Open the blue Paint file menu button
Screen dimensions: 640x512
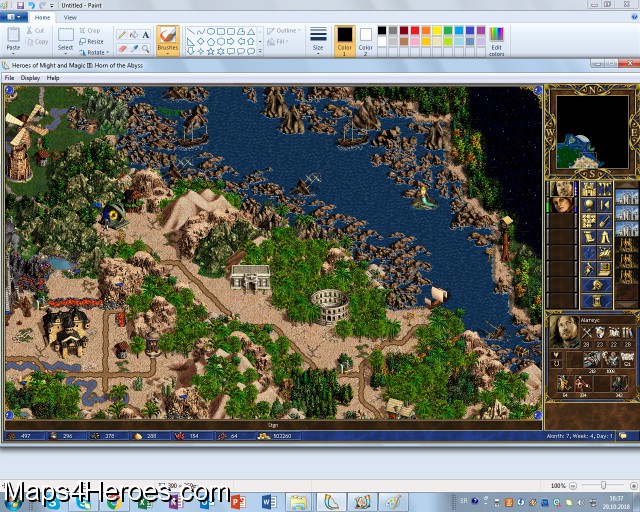click(x=14, y=17)
